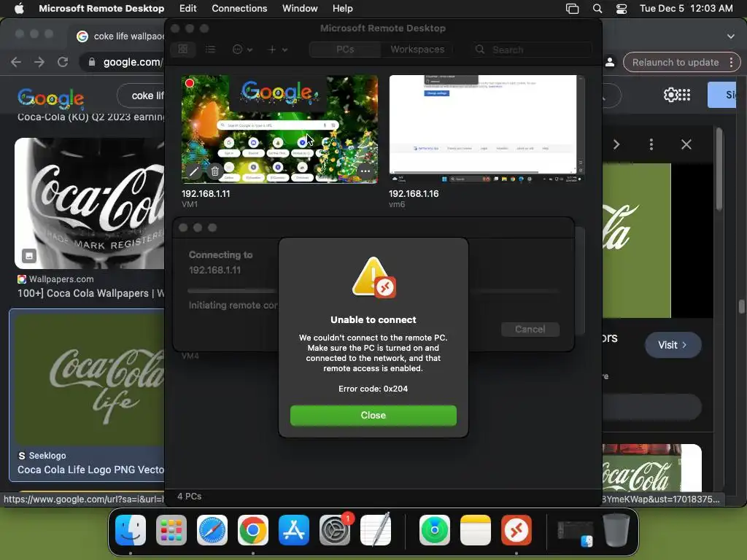Open Seeklogo Coca Cola Life Logo result

pos(90,470)
